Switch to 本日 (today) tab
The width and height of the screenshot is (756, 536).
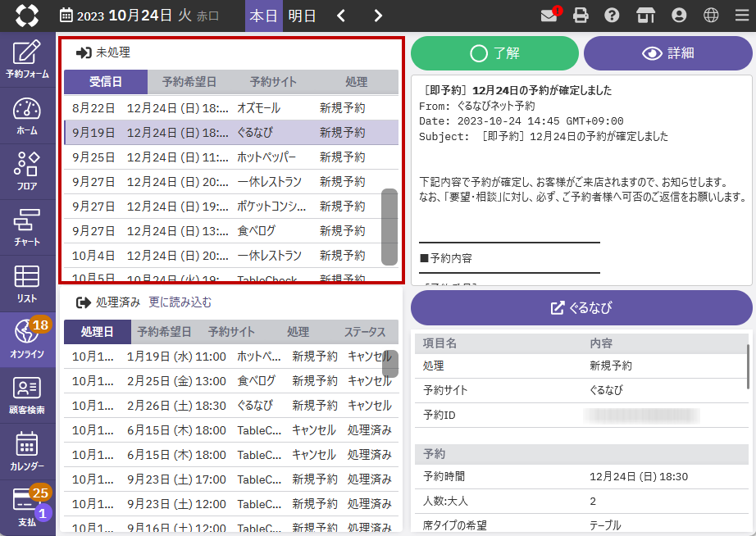point(263,16)
